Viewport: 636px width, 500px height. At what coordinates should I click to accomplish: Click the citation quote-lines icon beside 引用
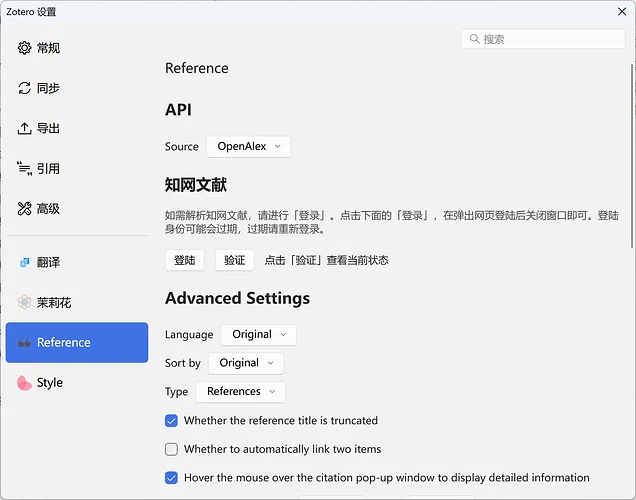point(24,168)
